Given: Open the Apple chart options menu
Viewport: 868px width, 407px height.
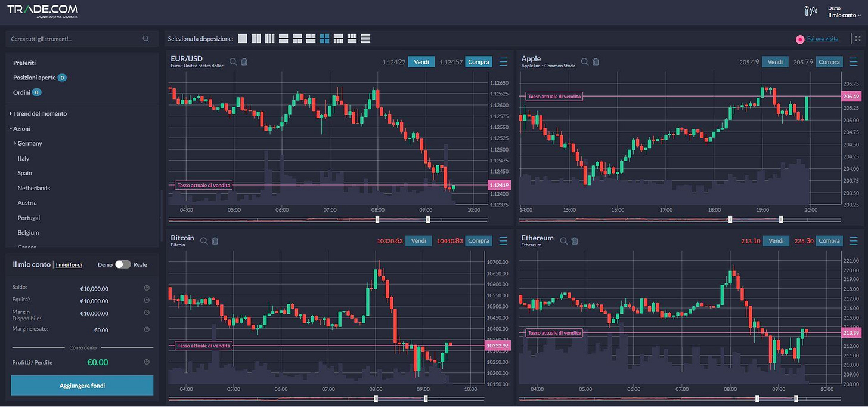Looking at the screenshot, I should [854, 61].
